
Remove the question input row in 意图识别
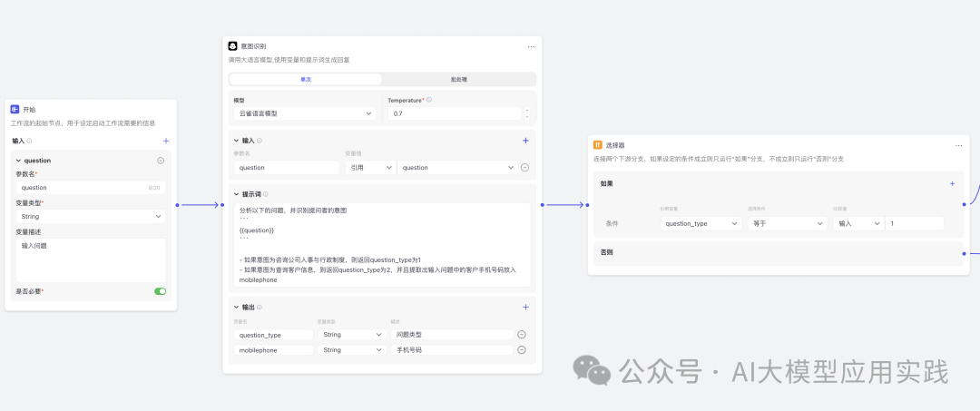point(525,168)
